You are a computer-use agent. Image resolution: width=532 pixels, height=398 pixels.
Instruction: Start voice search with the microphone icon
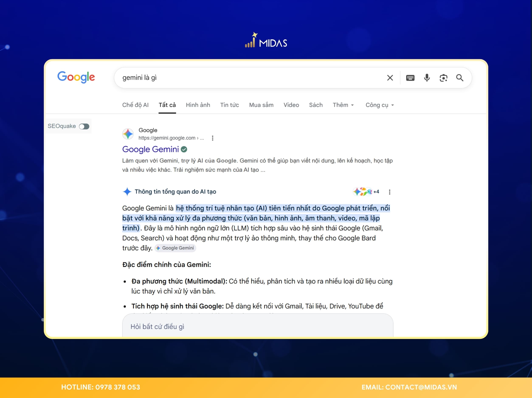pos(427,78)
